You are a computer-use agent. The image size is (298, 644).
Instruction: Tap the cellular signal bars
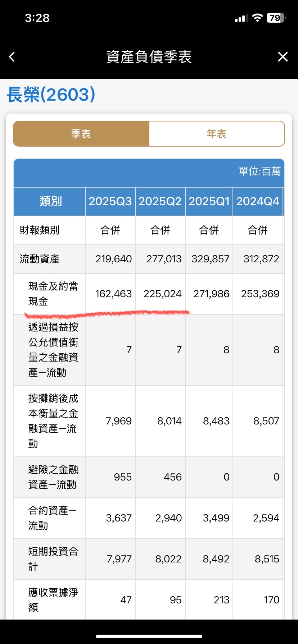[241, 18]
